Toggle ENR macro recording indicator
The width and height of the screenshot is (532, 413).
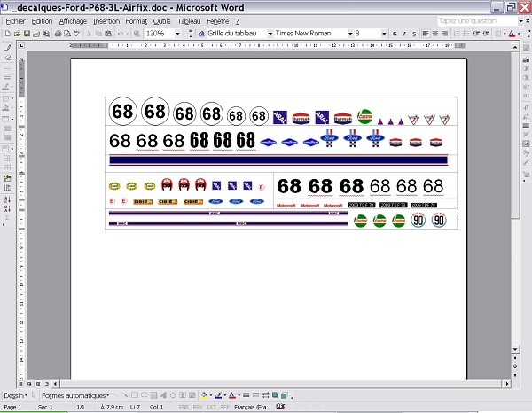(184, 407)
